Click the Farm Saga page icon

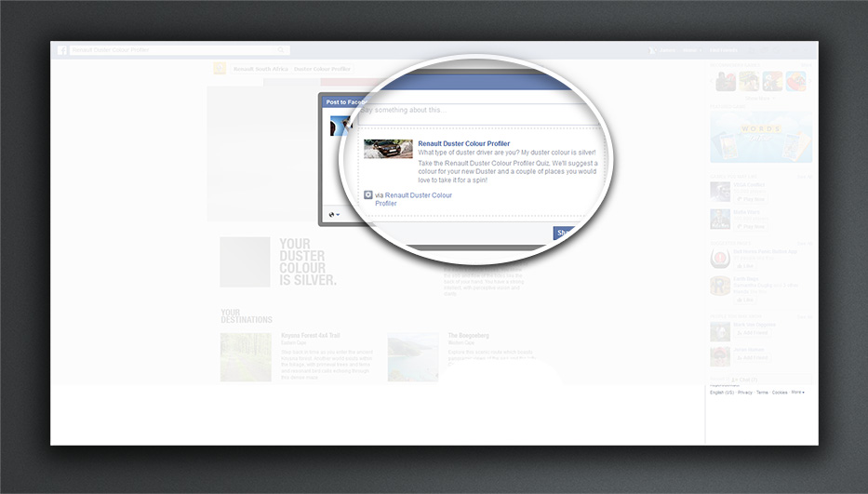(719, 286)
